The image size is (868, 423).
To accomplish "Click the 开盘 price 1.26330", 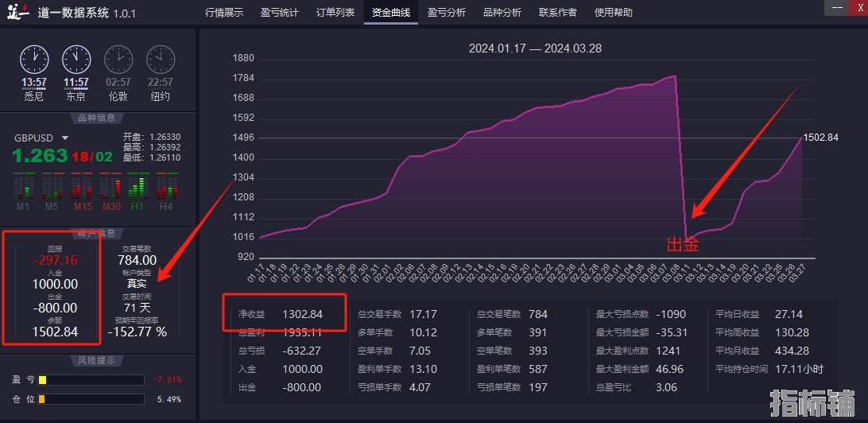I will point(165,138).
